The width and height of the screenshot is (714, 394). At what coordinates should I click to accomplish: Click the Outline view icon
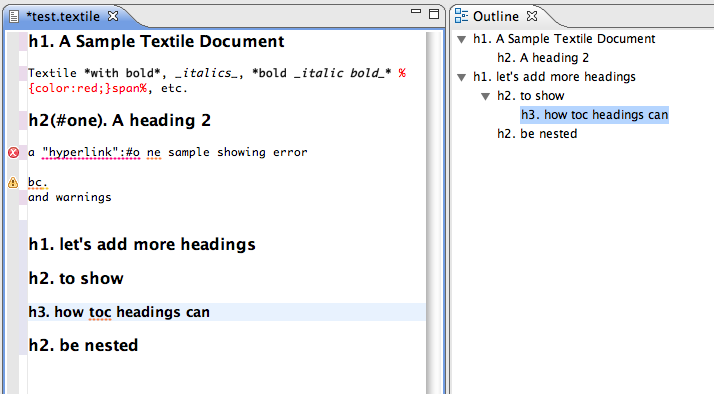pyautogui.click(x=461, y=16)
